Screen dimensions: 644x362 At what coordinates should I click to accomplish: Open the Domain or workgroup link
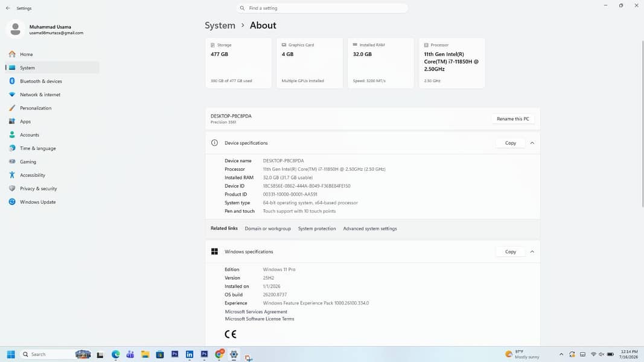pyautogui.click(x=268, y=229)
